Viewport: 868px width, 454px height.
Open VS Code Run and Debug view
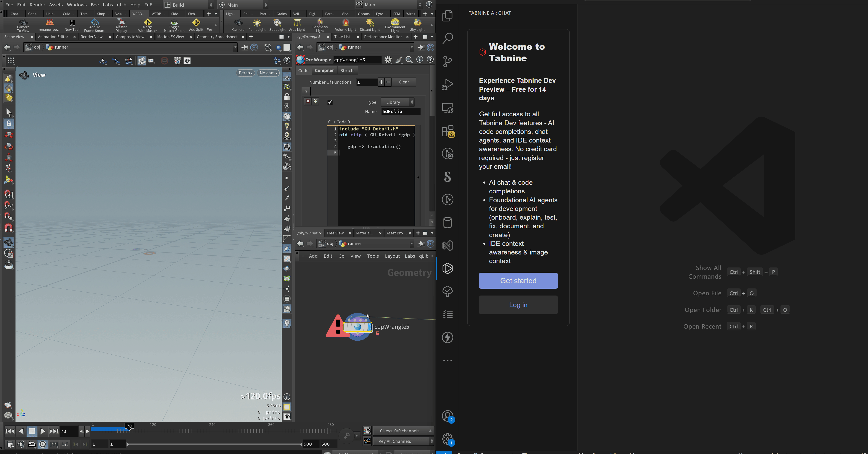click(448, 84)
